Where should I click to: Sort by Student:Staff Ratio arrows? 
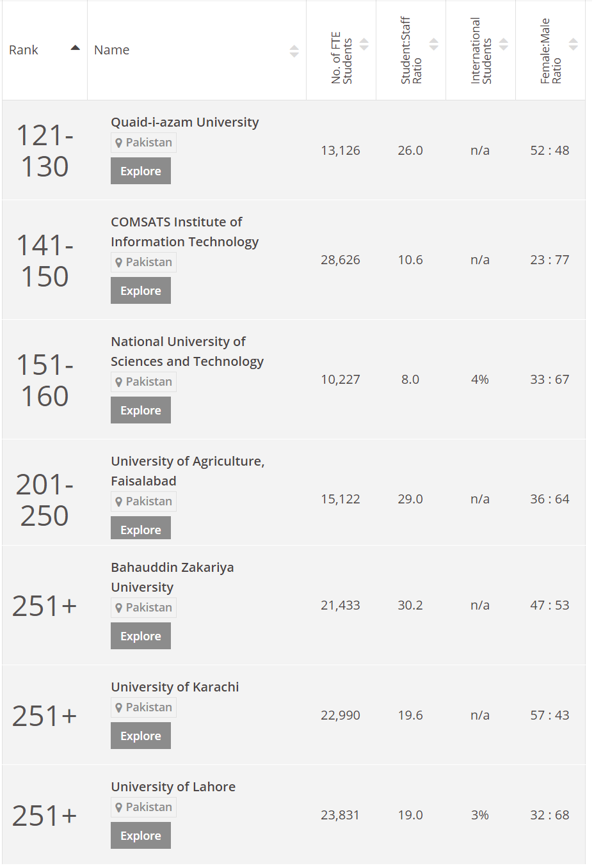point(434,44)
